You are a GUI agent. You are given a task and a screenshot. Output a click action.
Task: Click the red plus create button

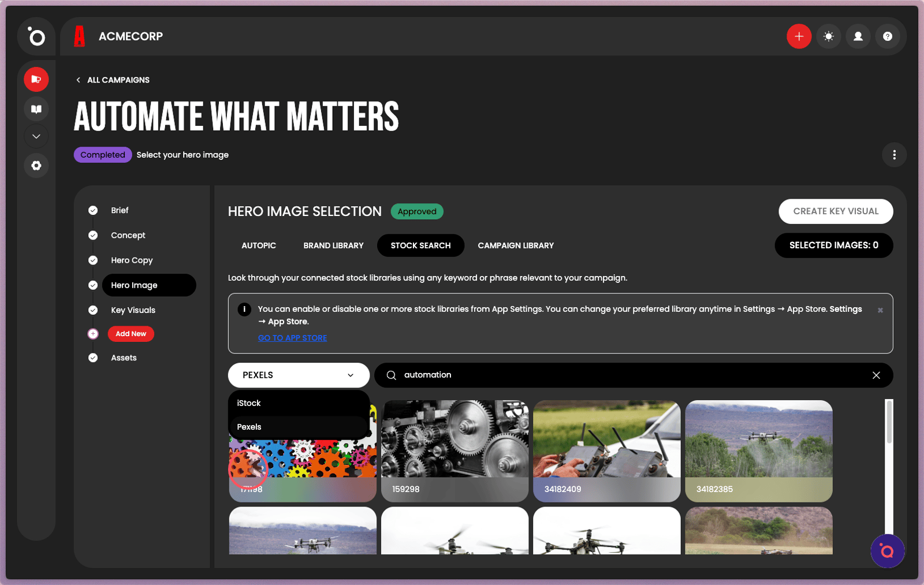[x=799, y=36]
